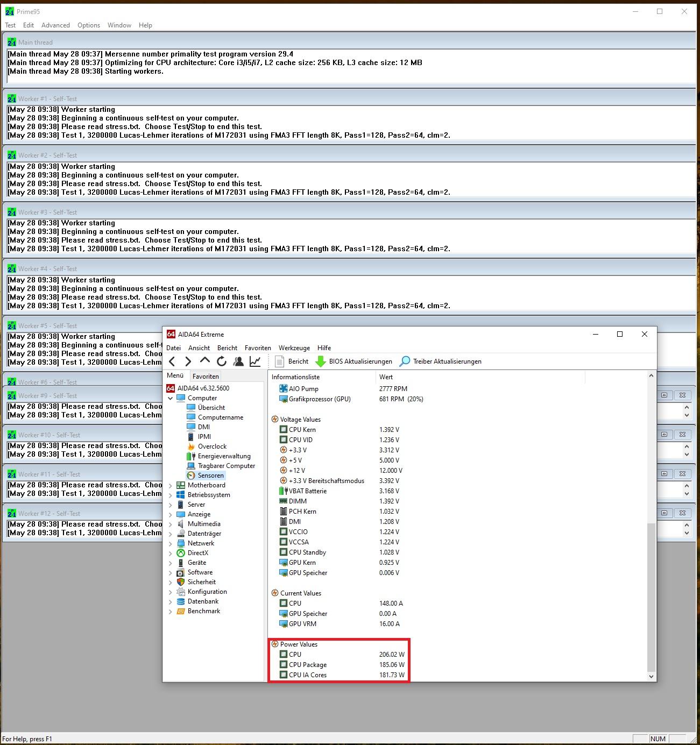Click BIOS Aktualisierungen button
This screenshot has width=700, height=745.
point(353,361)
